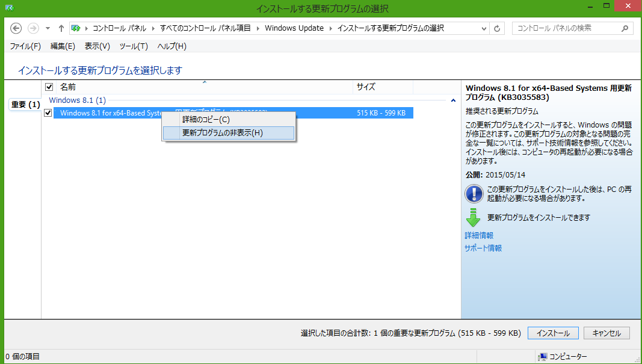642x364 pixels.
Task: Click the コンピューター status bar icon
Action: pos(543,357)
